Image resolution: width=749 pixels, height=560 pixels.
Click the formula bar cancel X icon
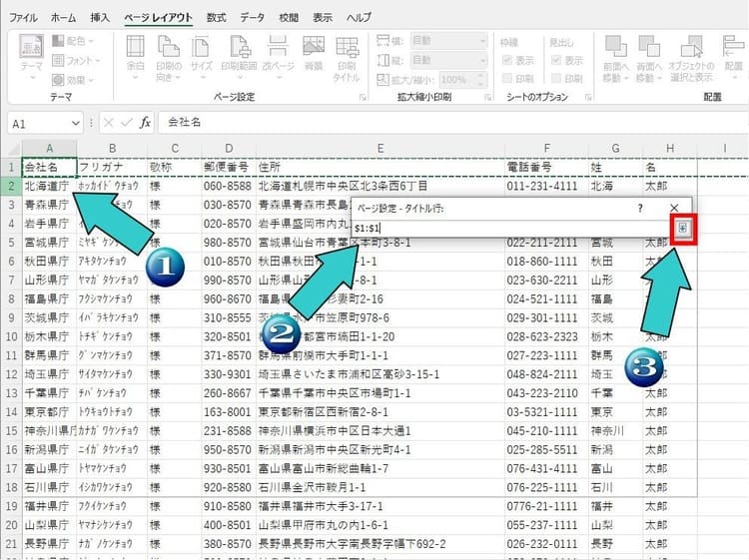tap(109, 123)
